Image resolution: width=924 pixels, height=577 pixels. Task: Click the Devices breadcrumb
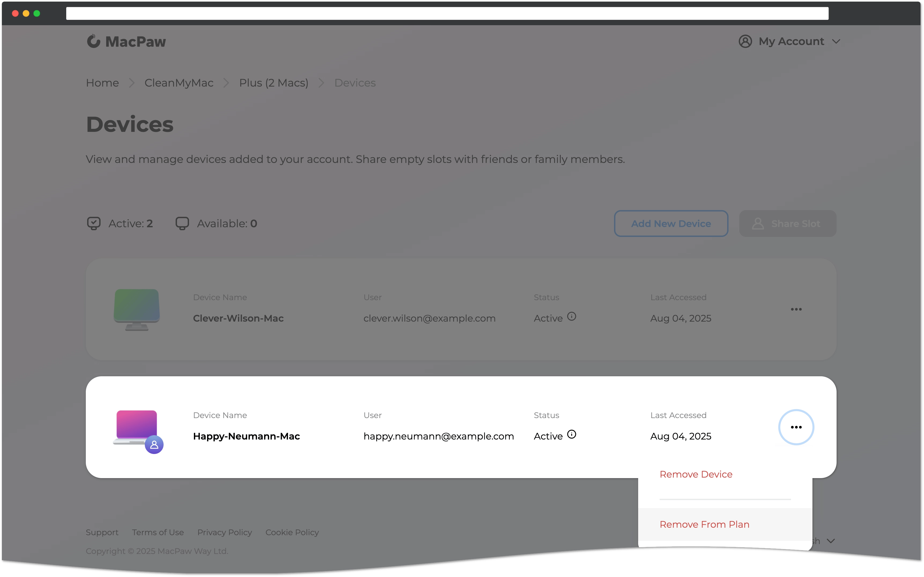point(355,83)
